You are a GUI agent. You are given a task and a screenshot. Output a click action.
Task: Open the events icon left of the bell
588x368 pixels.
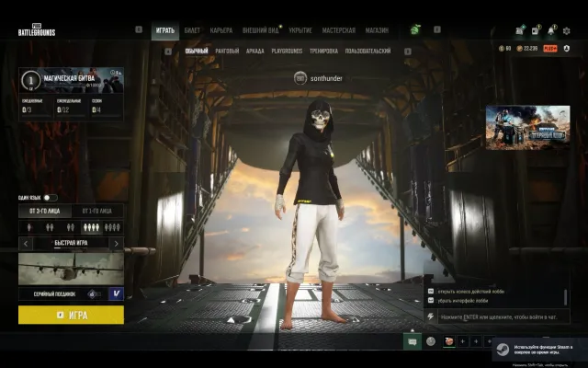536,30
